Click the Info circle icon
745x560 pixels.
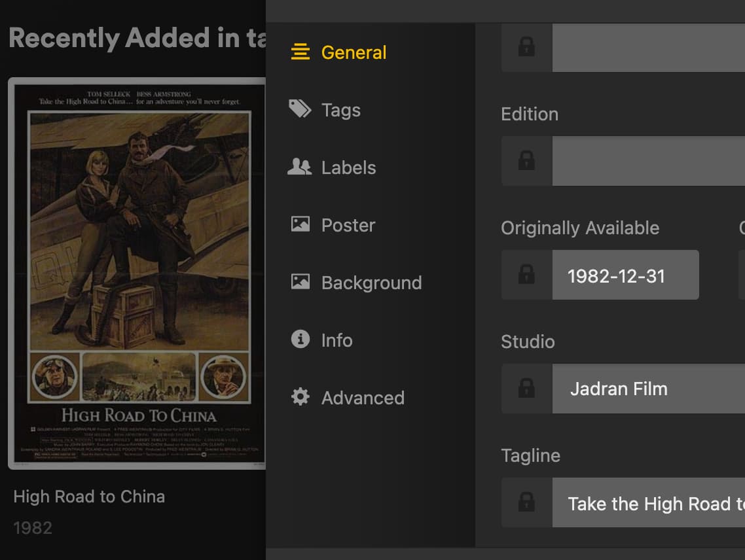pos(300,339)
